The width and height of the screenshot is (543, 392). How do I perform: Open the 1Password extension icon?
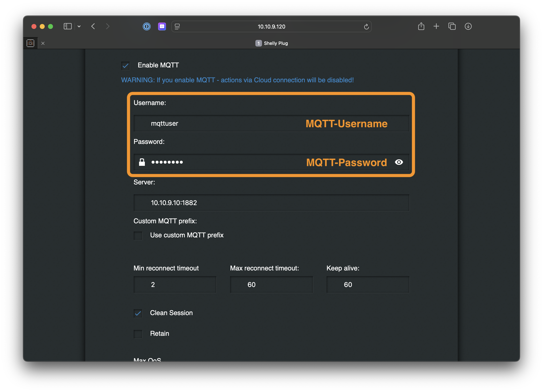click(147, 26)
